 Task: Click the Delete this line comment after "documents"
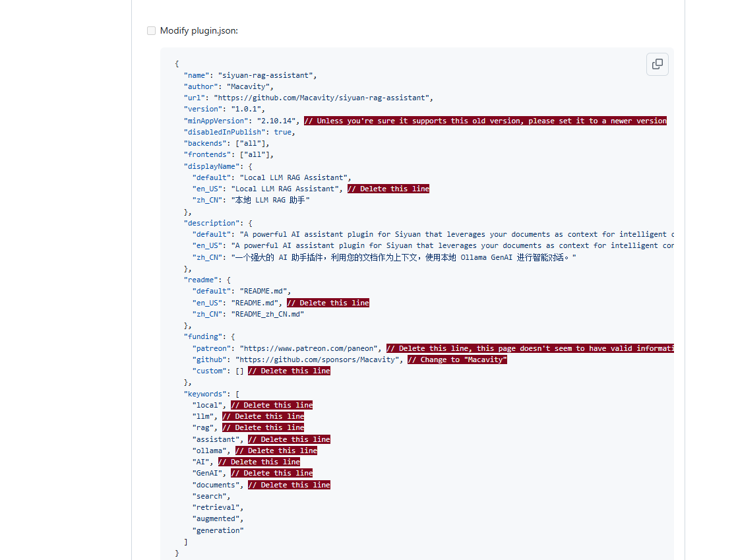289,485
